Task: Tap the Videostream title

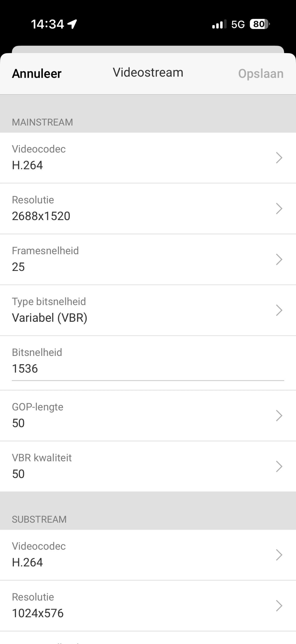Action: [x=148, y=72]
